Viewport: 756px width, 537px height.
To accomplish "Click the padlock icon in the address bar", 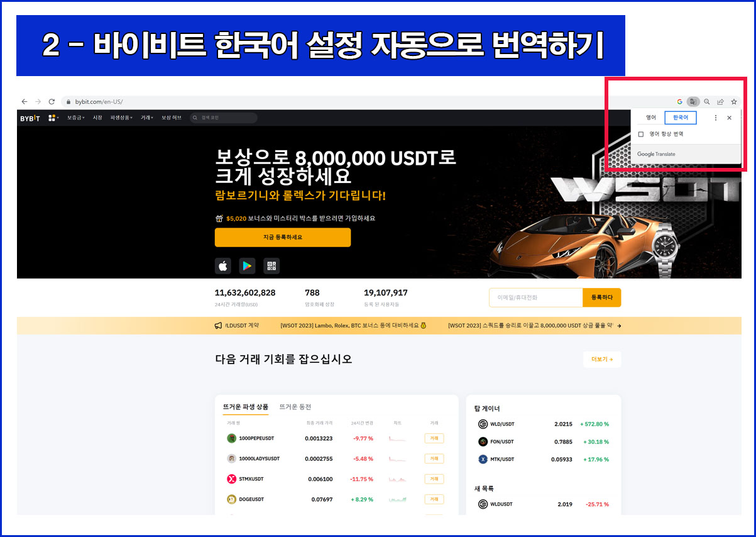I will point(69,101).
